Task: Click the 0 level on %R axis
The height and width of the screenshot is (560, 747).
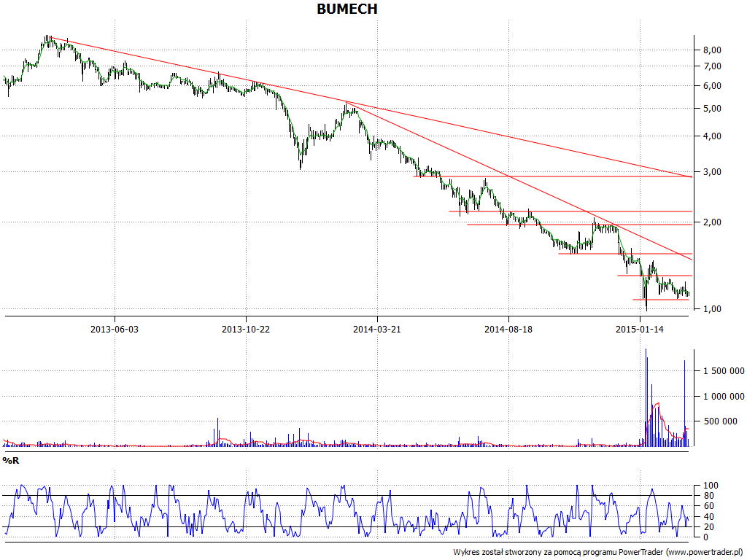Action: click(706, 537)
